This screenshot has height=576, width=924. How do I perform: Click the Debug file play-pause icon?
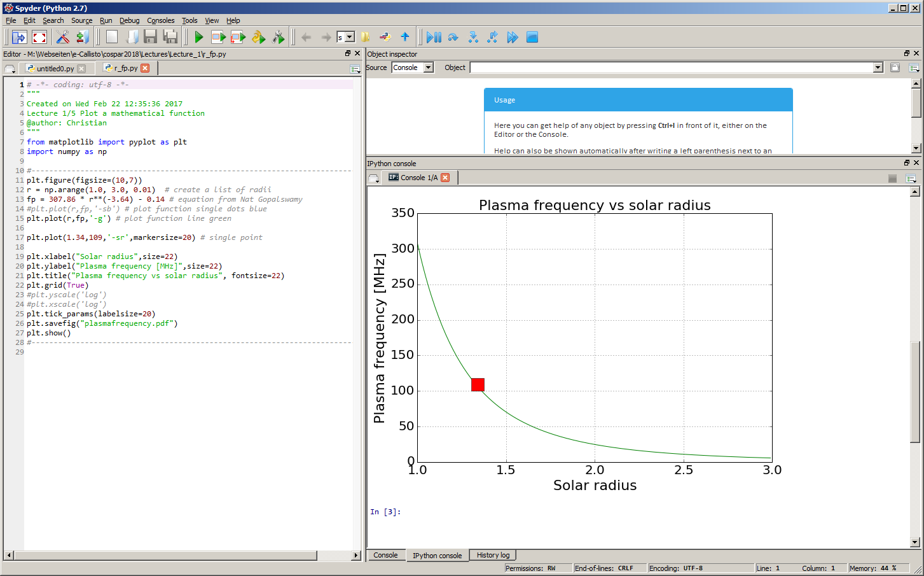click(434, 38)
